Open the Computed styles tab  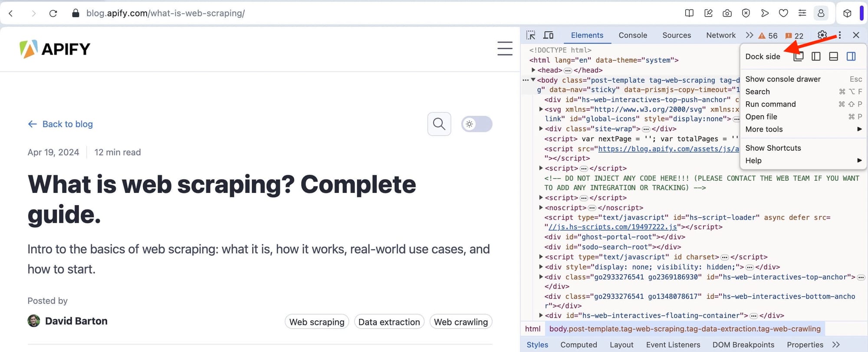[x=579, y=345]
